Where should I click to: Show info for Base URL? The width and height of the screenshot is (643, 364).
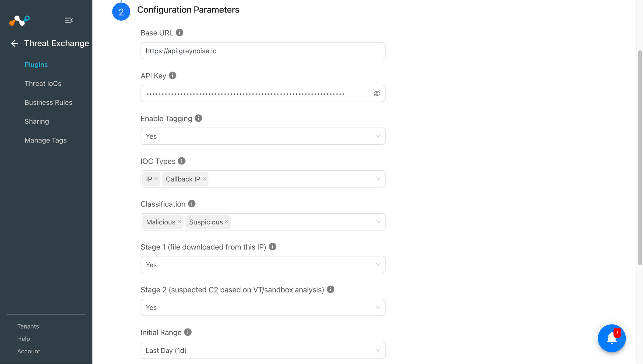(x=180, y=33)
